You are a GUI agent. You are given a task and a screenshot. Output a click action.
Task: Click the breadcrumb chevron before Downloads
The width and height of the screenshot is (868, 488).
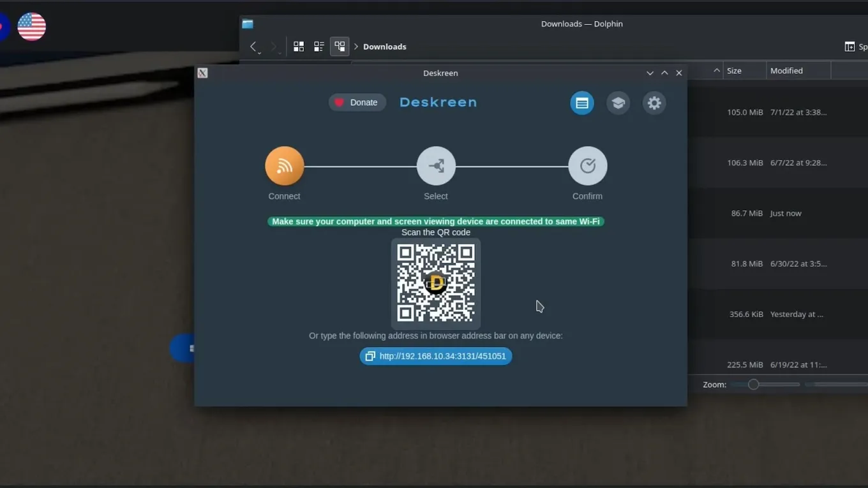pyautogui.click(x=356, y=47)
